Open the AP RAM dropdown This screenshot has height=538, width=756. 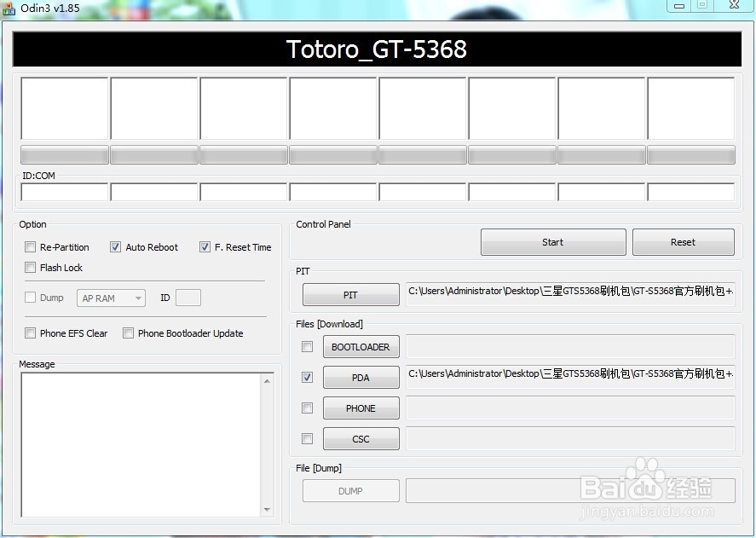click(x=111, y=298)
